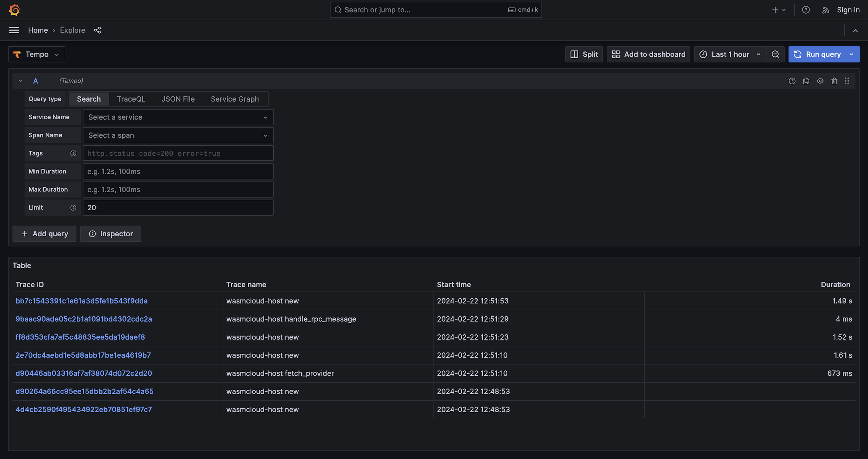This screenshot has height=459, width=868.
Task: Open the main navigation hamburger menu
Action: [x=14, y=30]
